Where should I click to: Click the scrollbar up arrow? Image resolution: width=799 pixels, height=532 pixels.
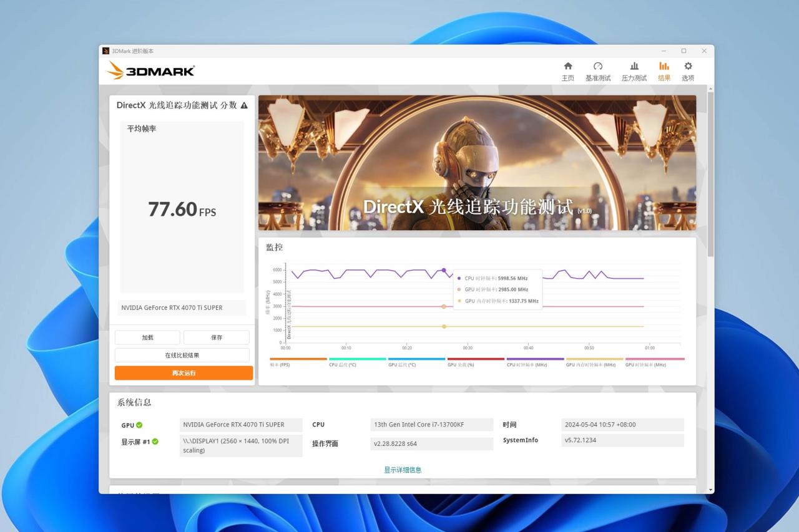click(x=710, y=89)
